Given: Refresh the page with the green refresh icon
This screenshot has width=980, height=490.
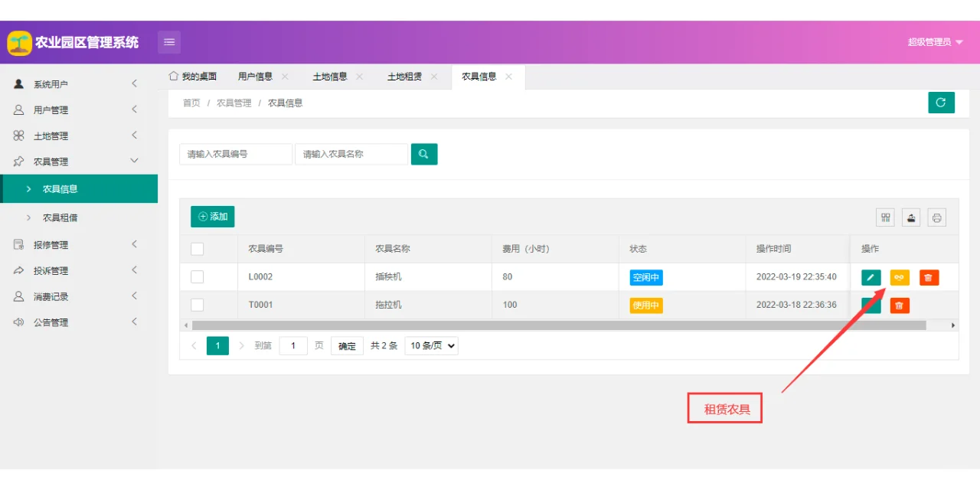Looking at the screenshot, I should point(941,103).
